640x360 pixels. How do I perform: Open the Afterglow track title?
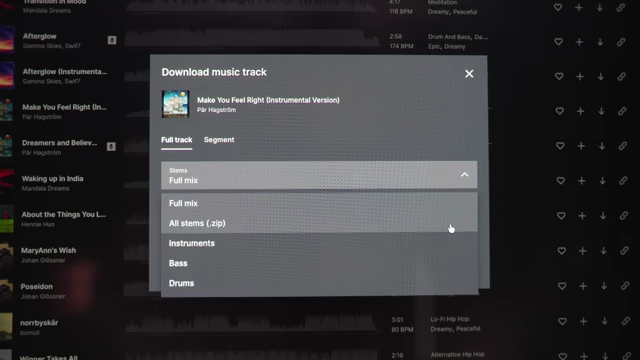click(40, 36)
